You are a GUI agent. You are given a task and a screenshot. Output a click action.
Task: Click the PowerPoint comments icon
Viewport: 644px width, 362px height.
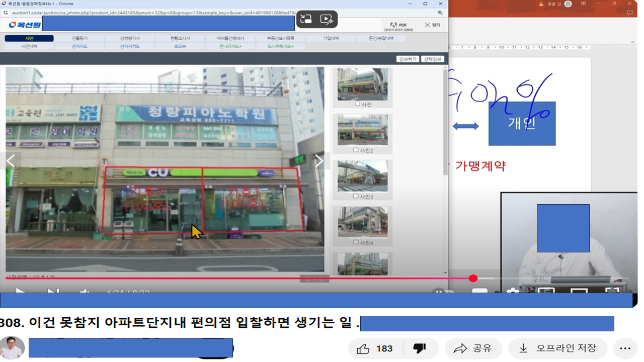tap(629, 13)
